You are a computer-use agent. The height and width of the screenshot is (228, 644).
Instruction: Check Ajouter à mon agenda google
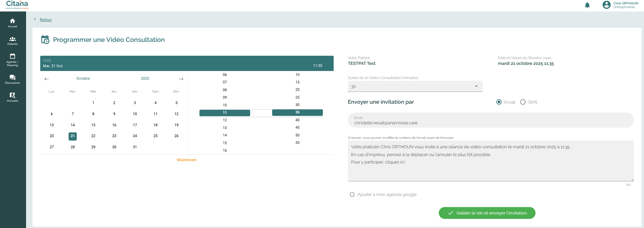coord(352,195)
